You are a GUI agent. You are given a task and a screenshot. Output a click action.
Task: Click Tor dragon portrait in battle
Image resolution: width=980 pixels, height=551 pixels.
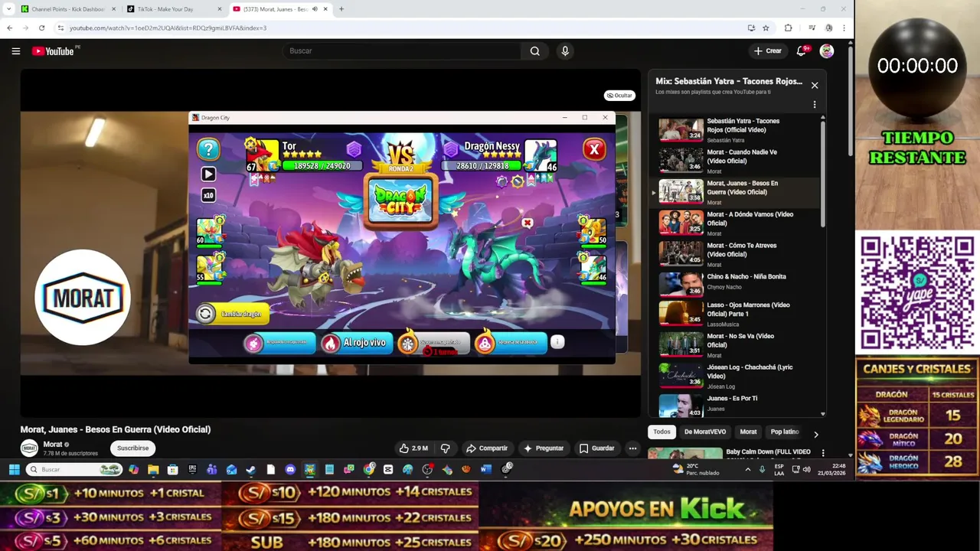pos(262,155)
